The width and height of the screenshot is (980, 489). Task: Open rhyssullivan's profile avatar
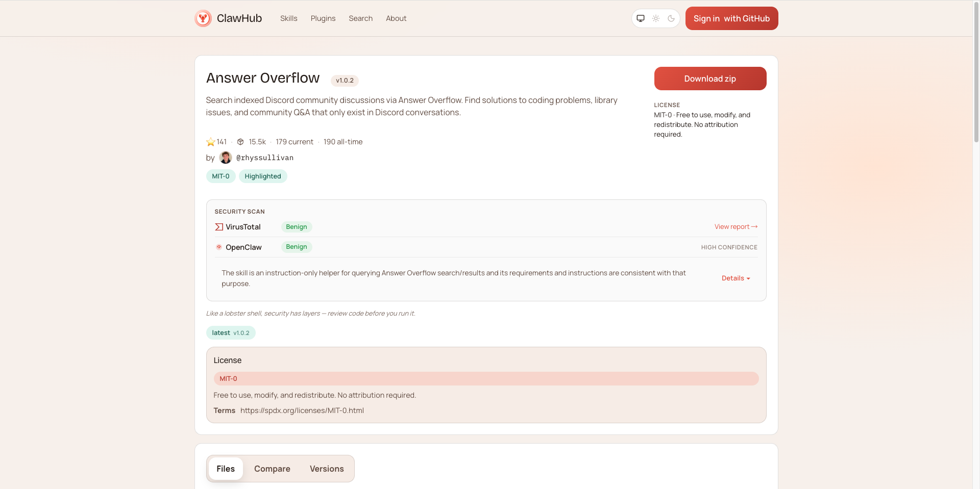(226, 158)
